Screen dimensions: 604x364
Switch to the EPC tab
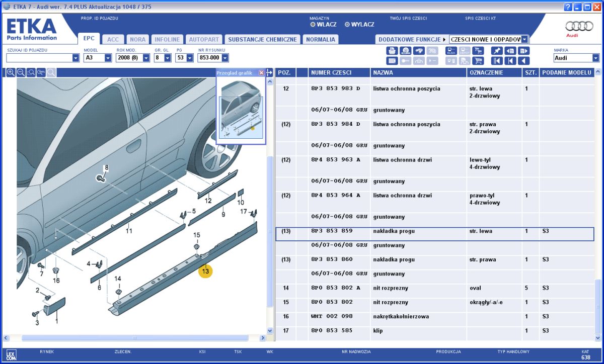click(89, 39)
